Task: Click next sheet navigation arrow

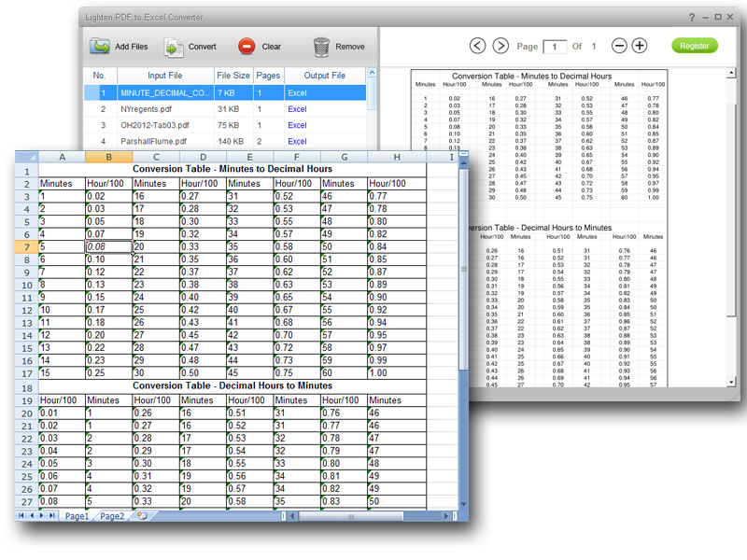Action: click(41, 515)
